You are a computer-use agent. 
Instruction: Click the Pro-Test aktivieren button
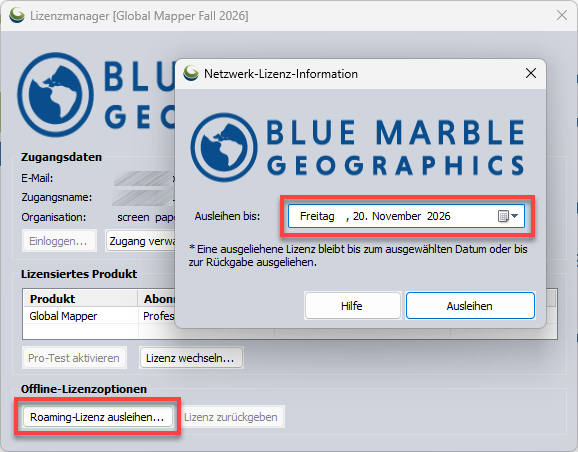(74, 358)
